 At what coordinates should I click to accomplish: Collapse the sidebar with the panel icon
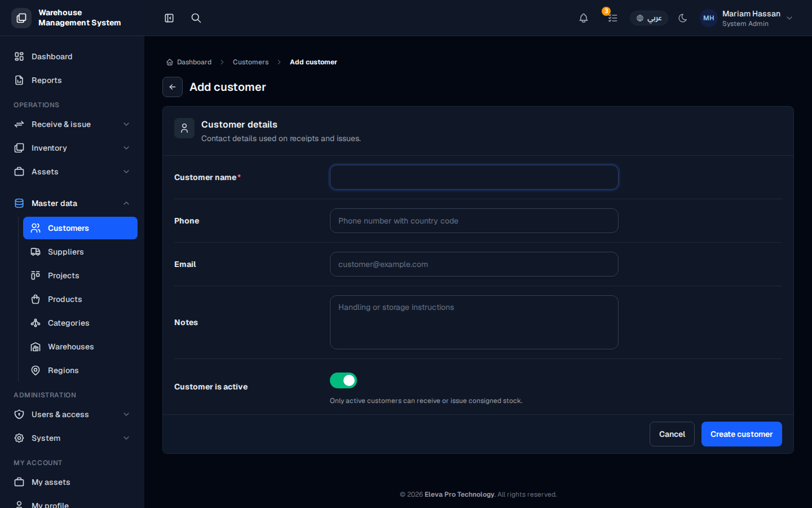[x=169, y=18]
